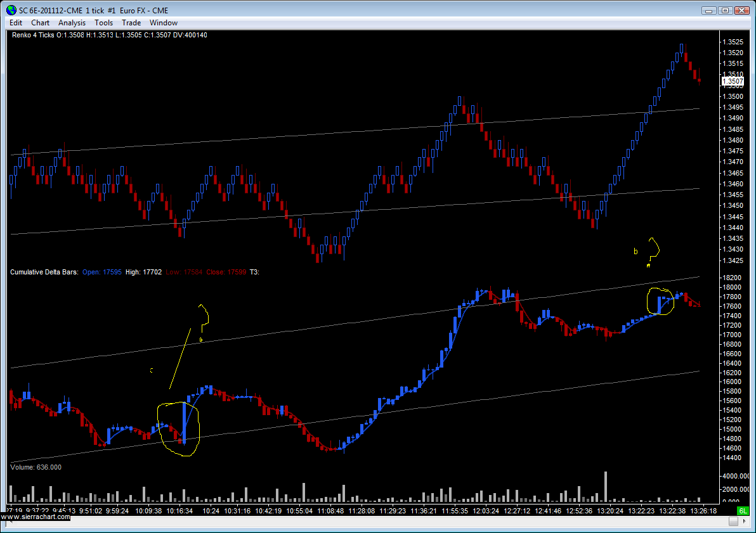Click the 14400 delta scale value
The width and height of the screenshot is (756, 533).
(x=732, y=458)
